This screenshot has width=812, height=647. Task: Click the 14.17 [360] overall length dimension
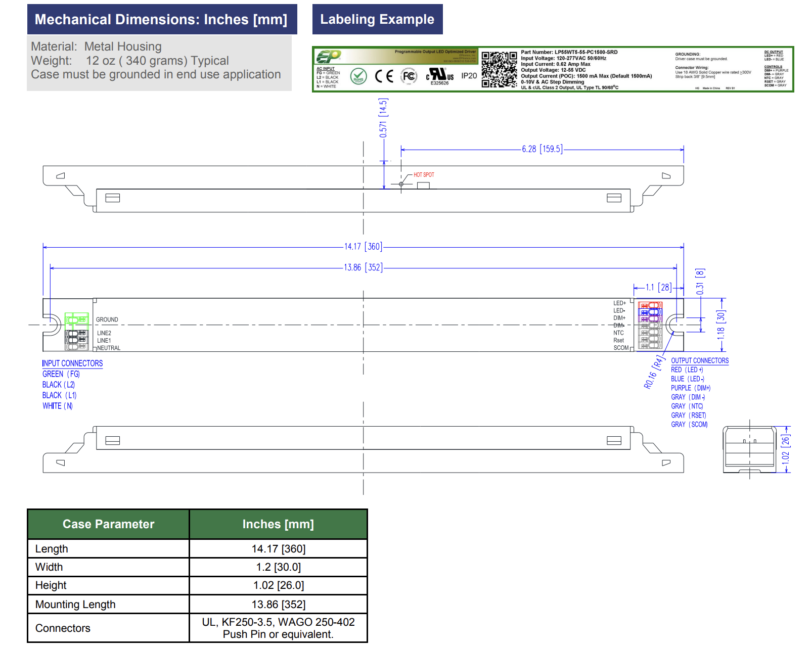(363, 247)
